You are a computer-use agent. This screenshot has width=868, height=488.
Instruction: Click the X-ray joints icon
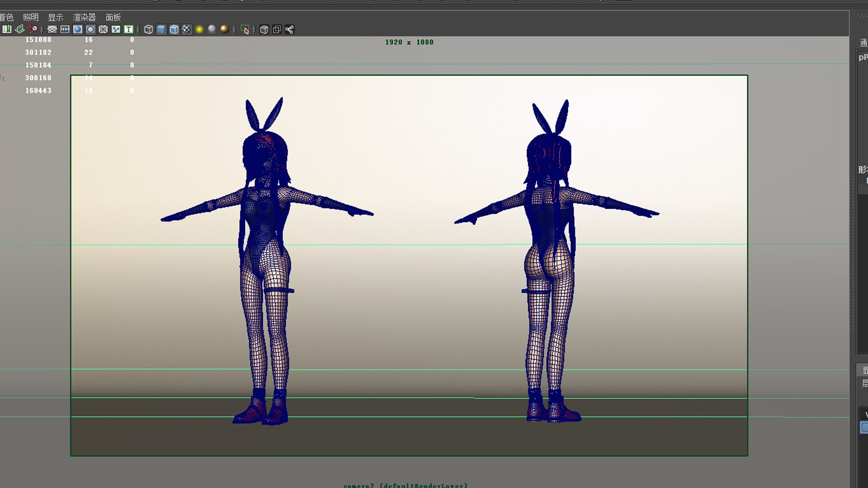290,29
